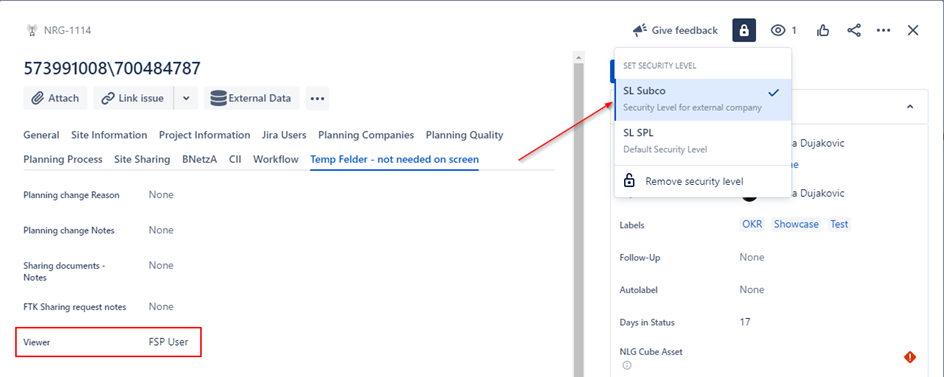The width and height of the screenshot is (944, 377).
Task: Click the SET SECURITY LEVEL heading
Action: [659, 65]
